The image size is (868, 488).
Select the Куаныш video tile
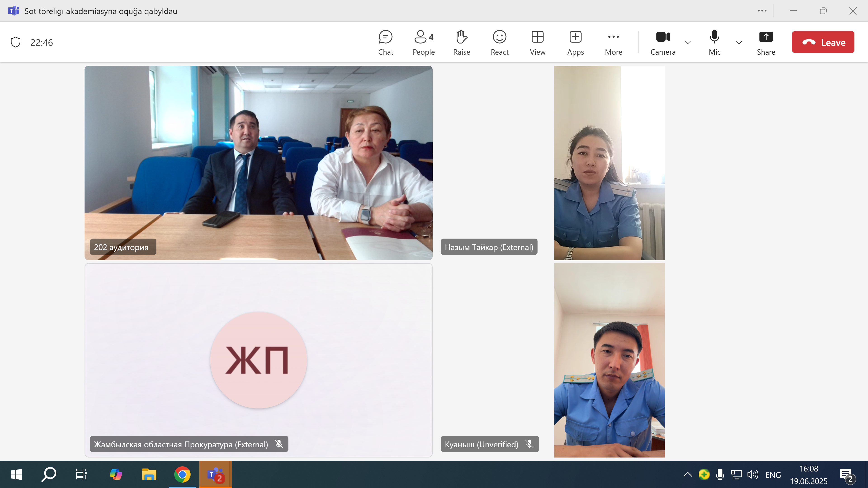pyautogui.click(x=609, y=360)
